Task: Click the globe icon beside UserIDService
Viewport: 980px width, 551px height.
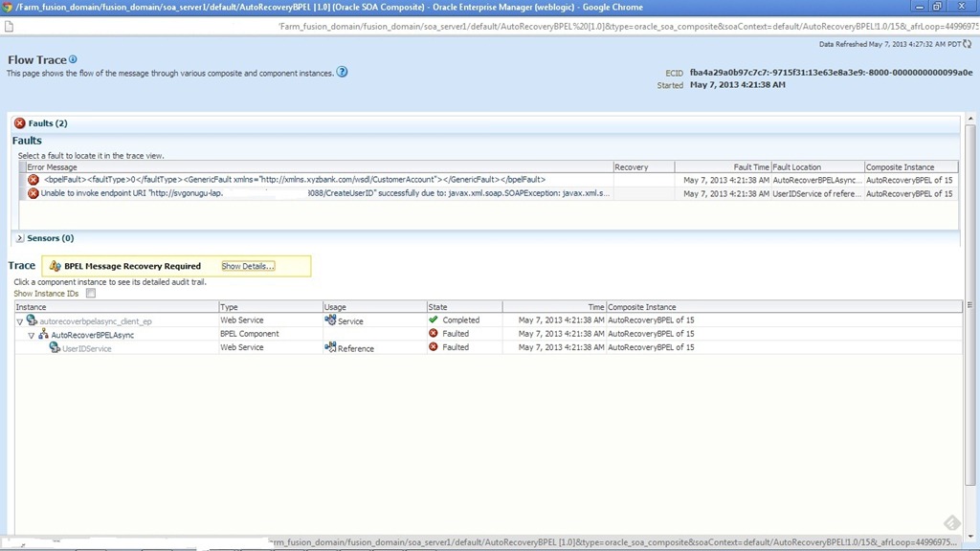Action: pyautogui.click(x=55, y=348)
